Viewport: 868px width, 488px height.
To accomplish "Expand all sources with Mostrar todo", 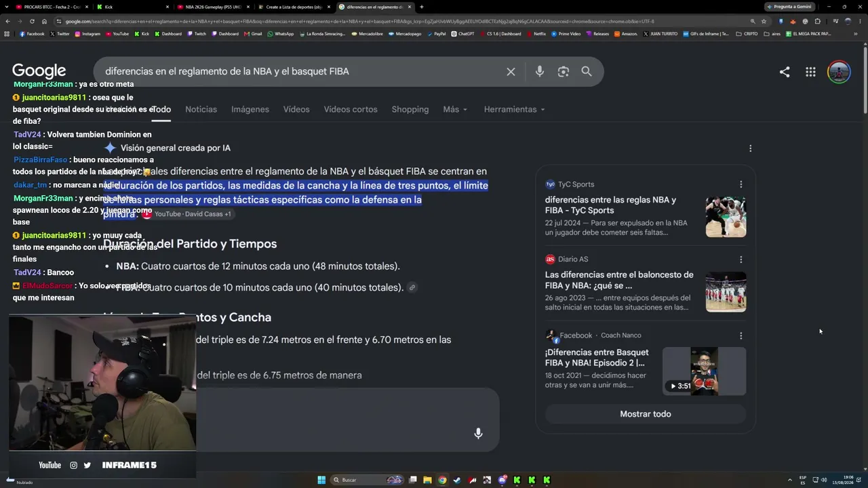I will tap(646, 414).
